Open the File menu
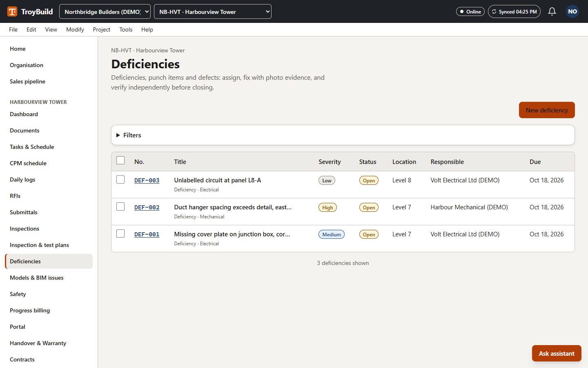 click(x=13, y=29)
